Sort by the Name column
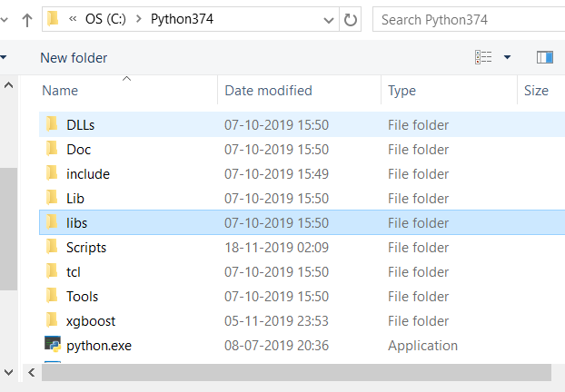The height and width of the screenshot is (392, 565). [60, 91]
